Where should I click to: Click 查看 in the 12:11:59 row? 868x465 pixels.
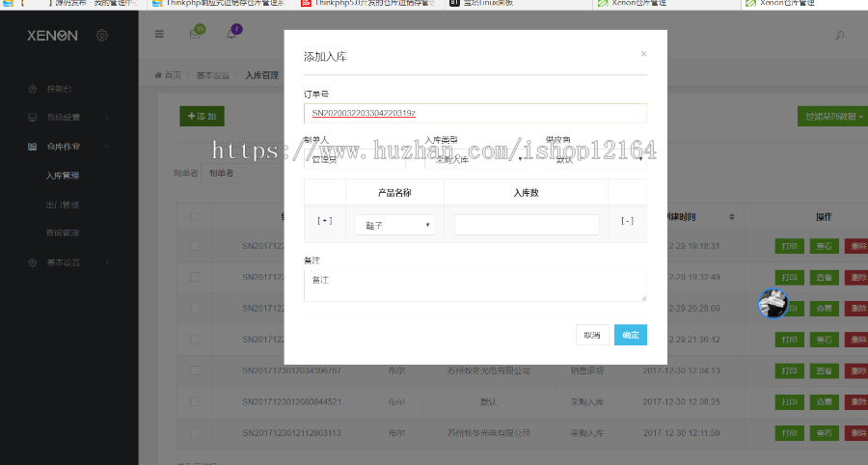click(x=825, y=433)
